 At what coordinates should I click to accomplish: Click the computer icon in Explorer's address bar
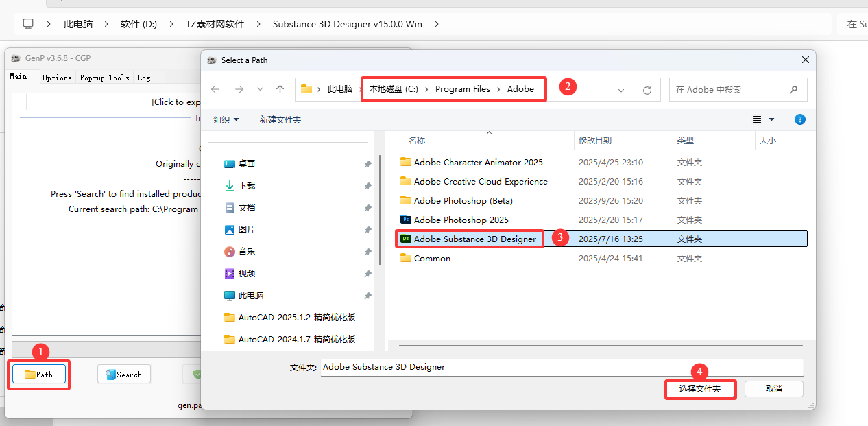(x=28, y=24)
